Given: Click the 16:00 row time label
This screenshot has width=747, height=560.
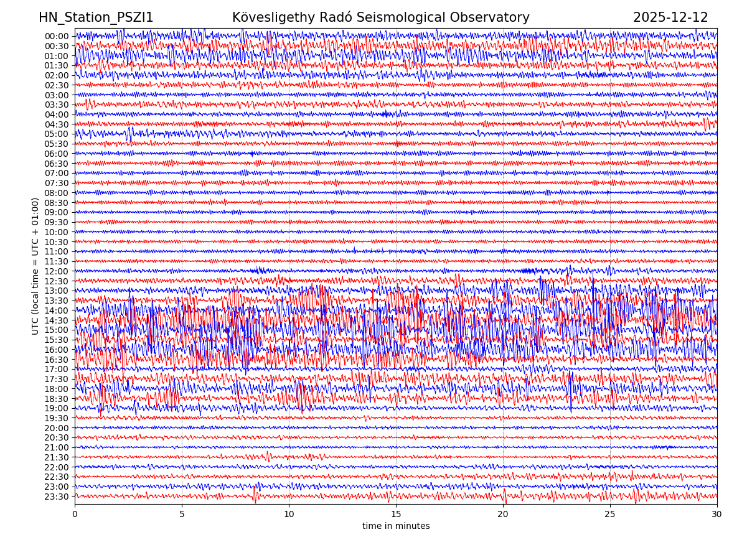Looking at the screenshot, I should [x=56, y=350].
